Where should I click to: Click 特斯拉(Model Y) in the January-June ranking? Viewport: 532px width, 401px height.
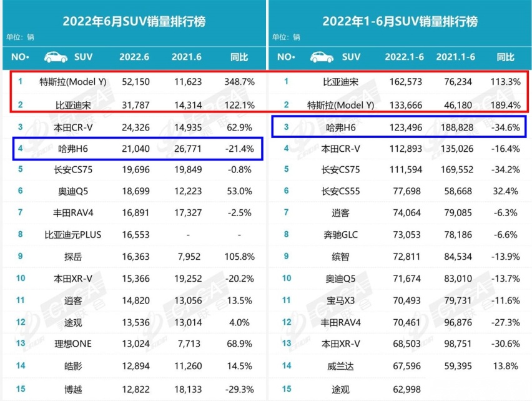340,105
